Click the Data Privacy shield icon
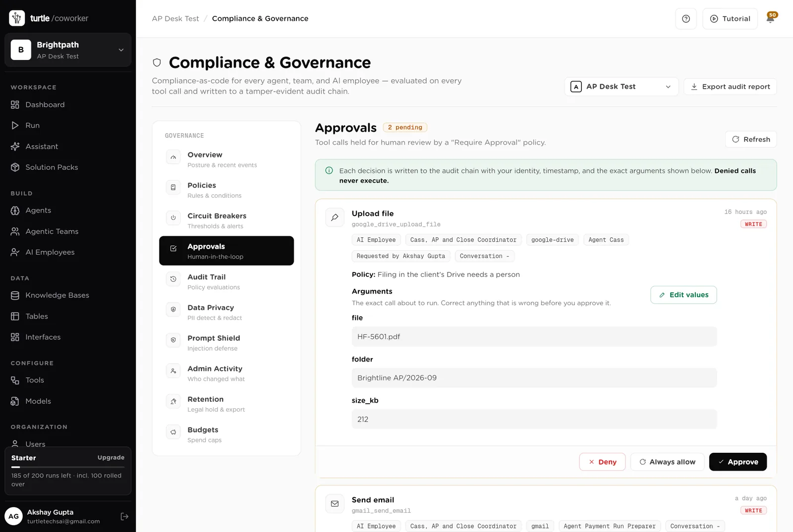Image resolution: width=793 pixels, height=532 pixels. pyautogui.click(x=173, y=310)
